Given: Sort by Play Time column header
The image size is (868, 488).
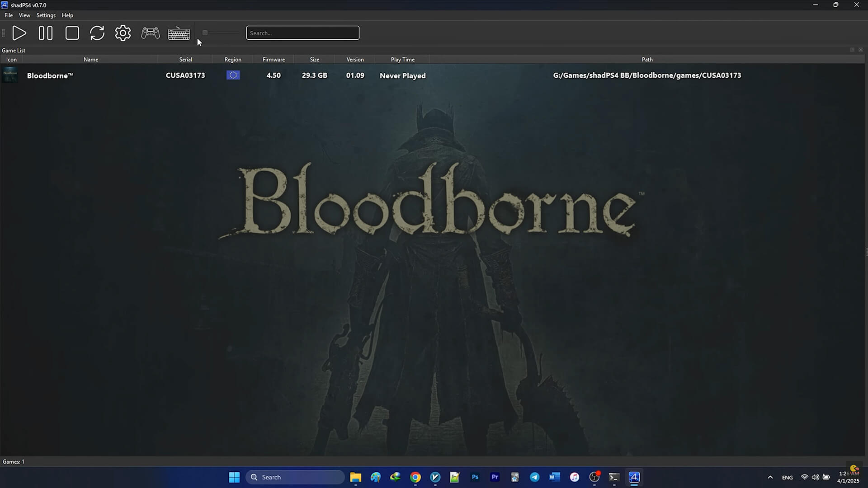Looking at the screenshot, I should pyautogui.click(x=402, y=60).
